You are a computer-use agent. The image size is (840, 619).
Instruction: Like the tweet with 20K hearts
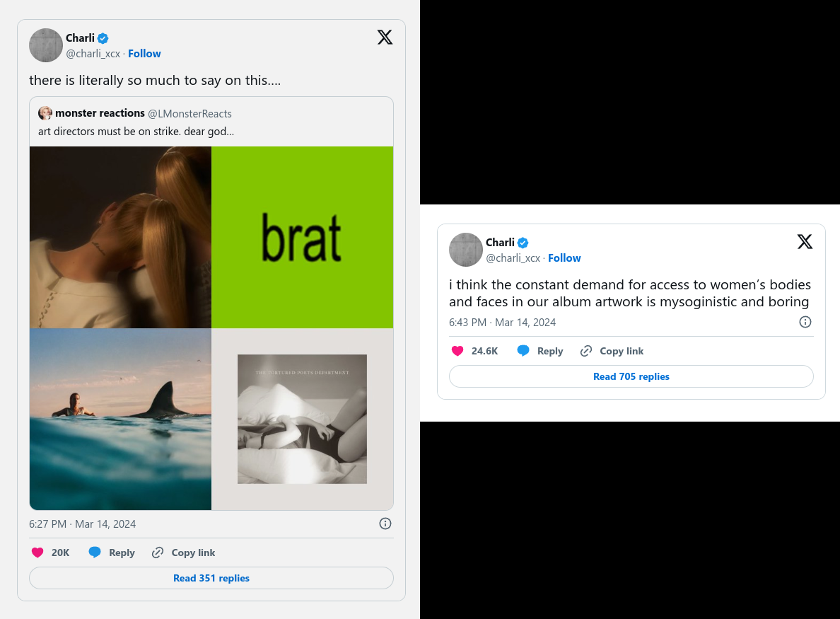click(37, 553)
